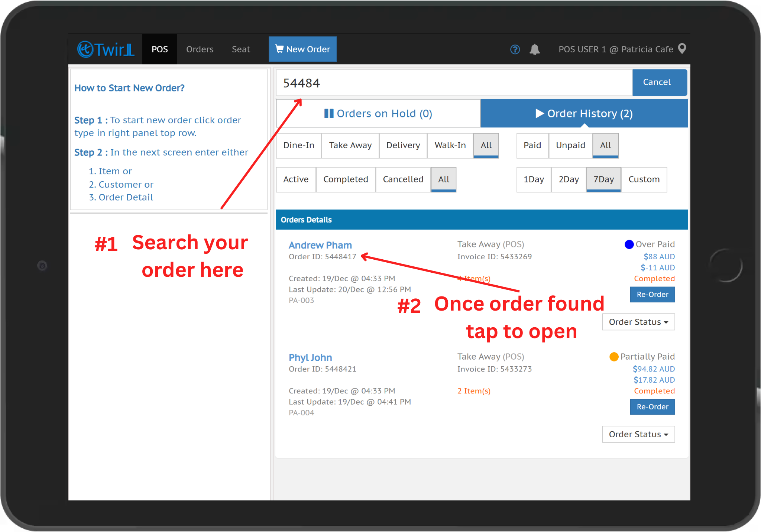Screen dimensions: 761x532
Task: Click the help question mark icon
Action: 515,49
